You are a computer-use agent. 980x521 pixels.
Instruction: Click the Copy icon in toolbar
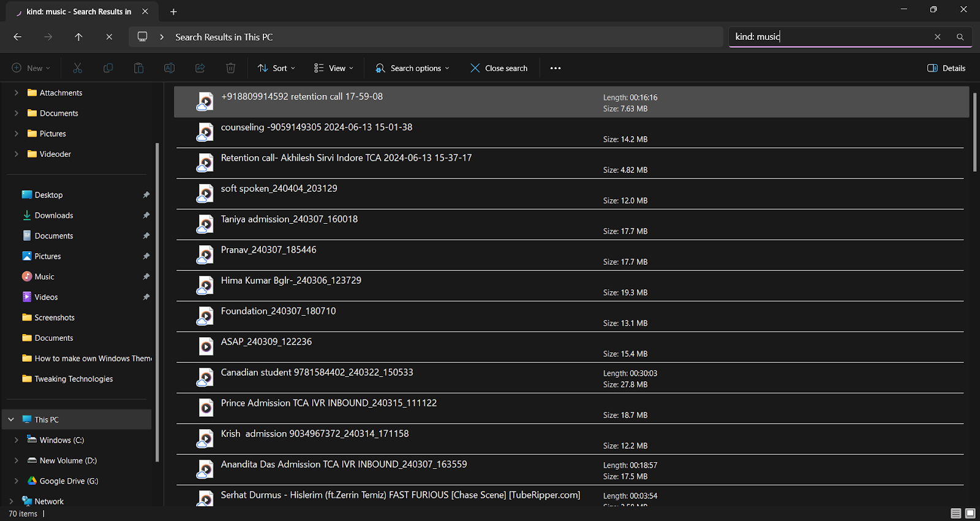[108, 68]
